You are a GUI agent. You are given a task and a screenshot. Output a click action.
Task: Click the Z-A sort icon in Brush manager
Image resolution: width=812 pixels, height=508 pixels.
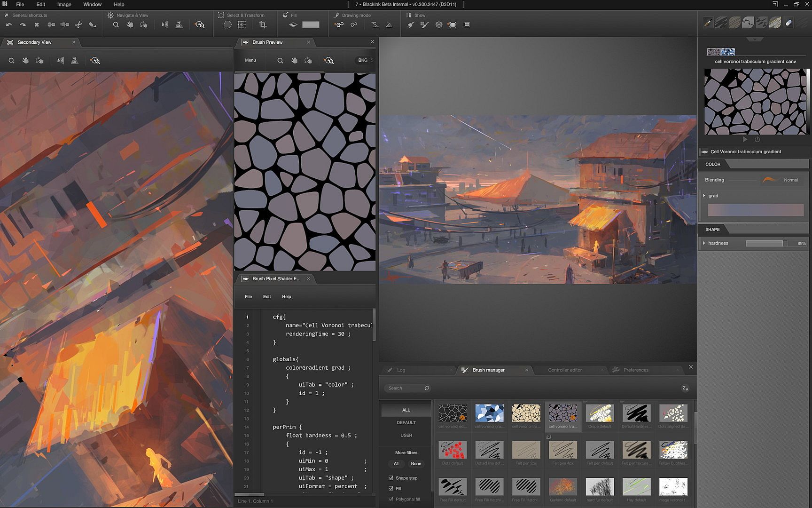pos(685,389)
